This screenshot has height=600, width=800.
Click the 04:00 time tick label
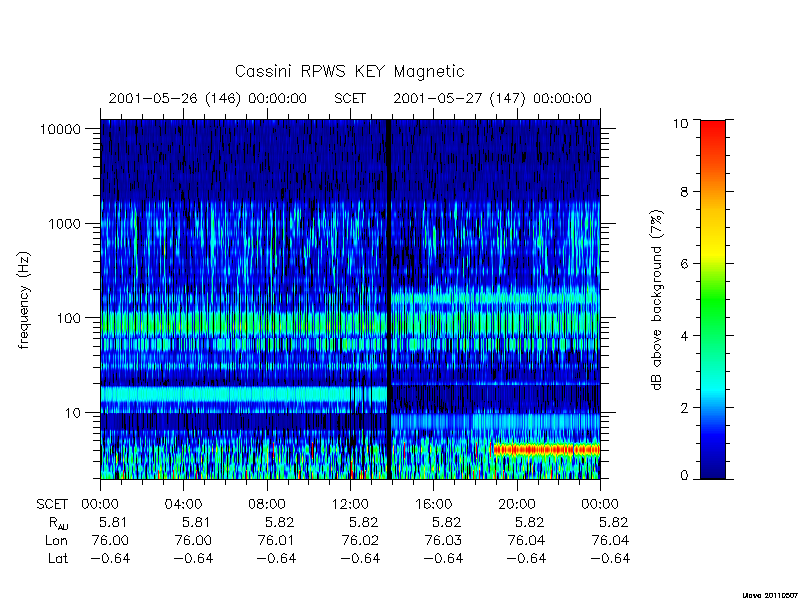183,505
